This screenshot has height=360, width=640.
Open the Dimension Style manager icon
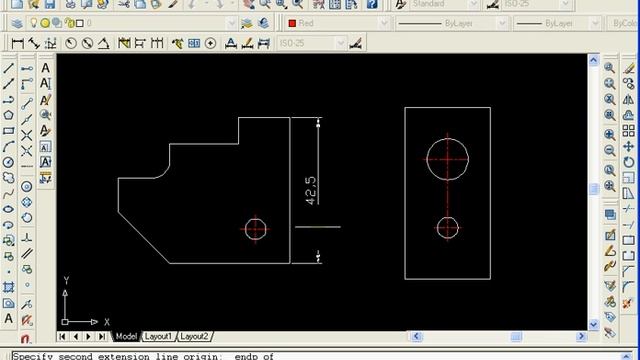356,43
